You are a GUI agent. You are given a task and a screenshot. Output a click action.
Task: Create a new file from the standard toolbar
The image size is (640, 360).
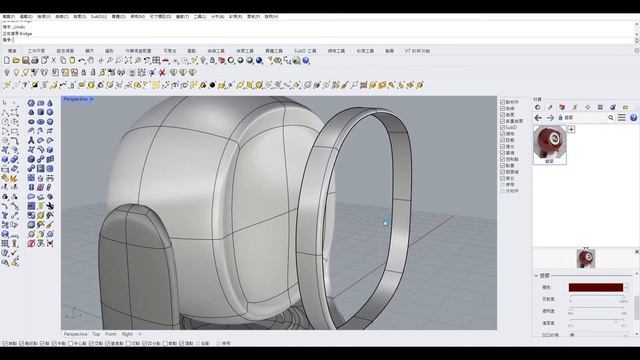(7, 60)
